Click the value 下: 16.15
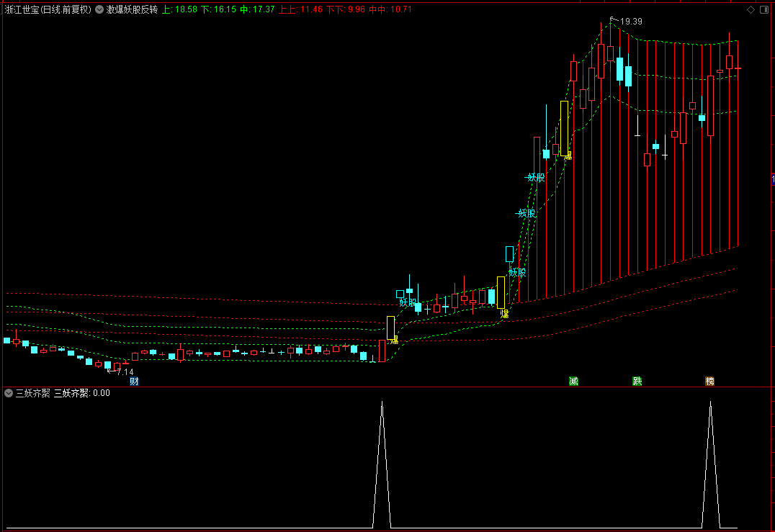The height and width of the screenshot is (532, 775). pos(218,9)
